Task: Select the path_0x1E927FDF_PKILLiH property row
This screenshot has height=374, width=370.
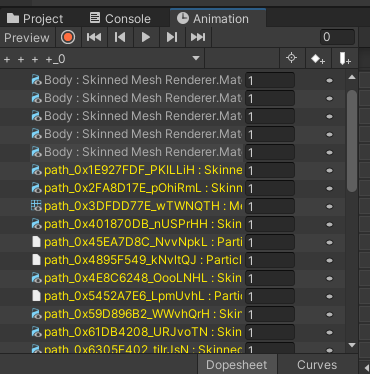Action: pos(172,170)
